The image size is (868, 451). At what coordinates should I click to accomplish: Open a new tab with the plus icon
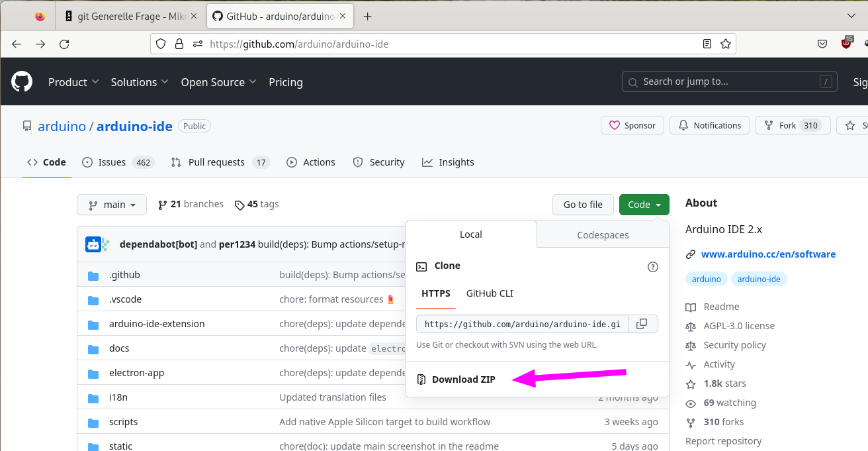[x=368, y=16]
